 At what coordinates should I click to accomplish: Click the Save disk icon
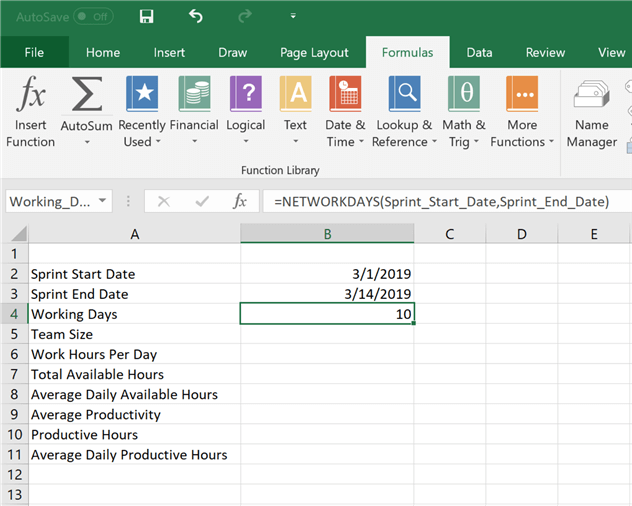[147, 17]
